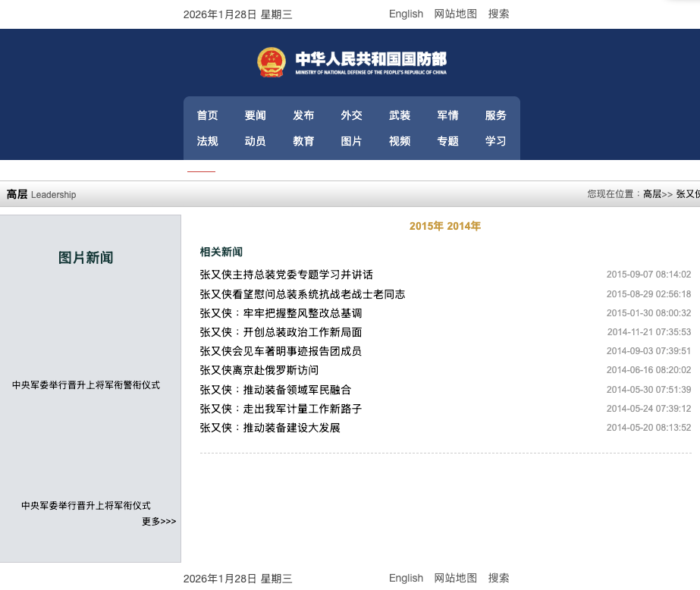Viewport: 700px width, 590px height.
Task: Go to the 要闻 news section
Action: [256, 115]
